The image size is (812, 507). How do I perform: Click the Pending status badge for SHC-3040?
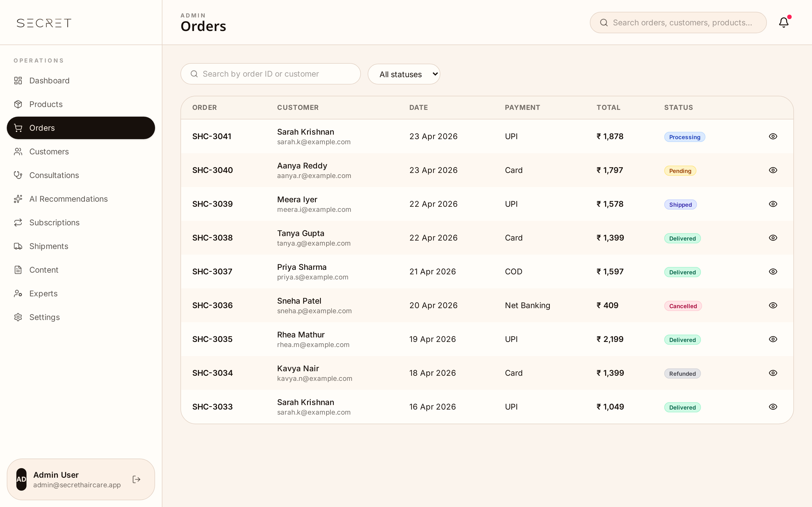pos(680,171)
